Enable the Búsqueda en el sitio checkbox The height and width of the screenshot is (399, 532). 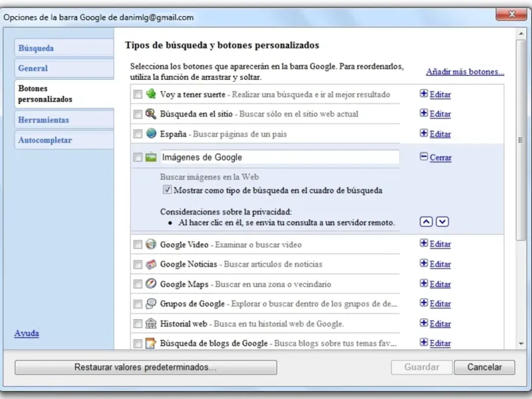click(138, 114)
